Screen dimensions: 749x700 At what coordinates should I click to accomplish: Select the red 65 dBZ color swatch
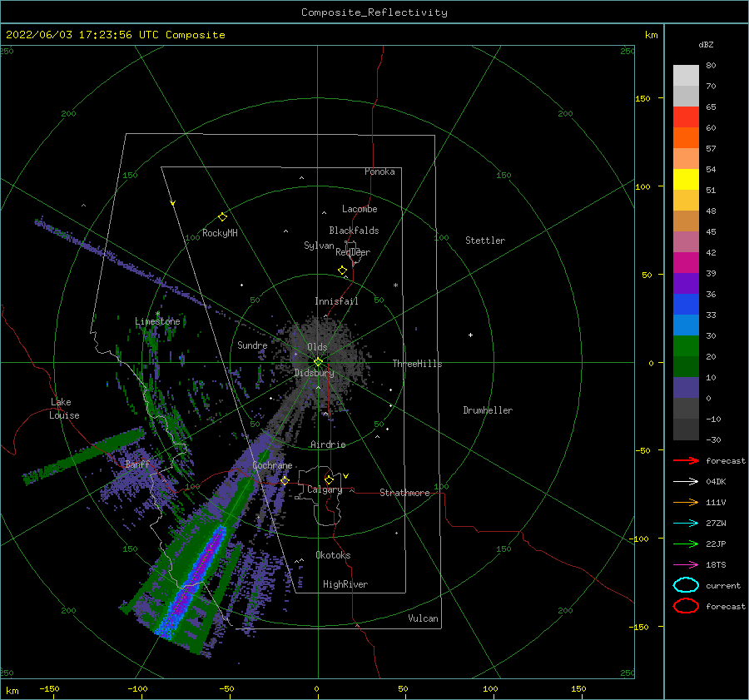click(x=686, y=117)
